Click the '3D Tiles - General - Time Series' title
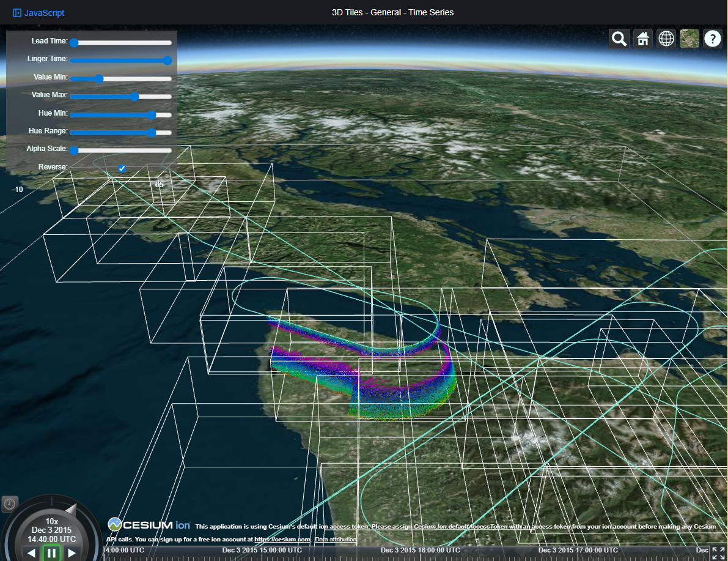 [x=392, y=13]
